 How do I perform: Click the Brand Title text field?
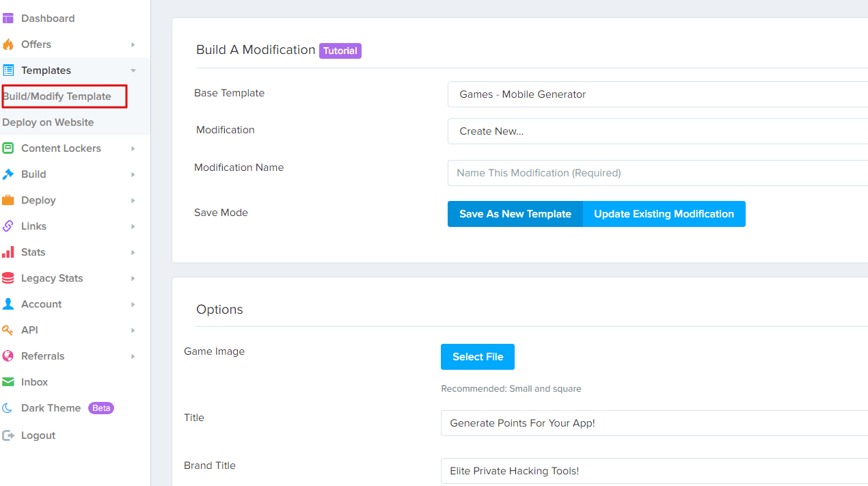pyautogui.click(x=653, y=471)
